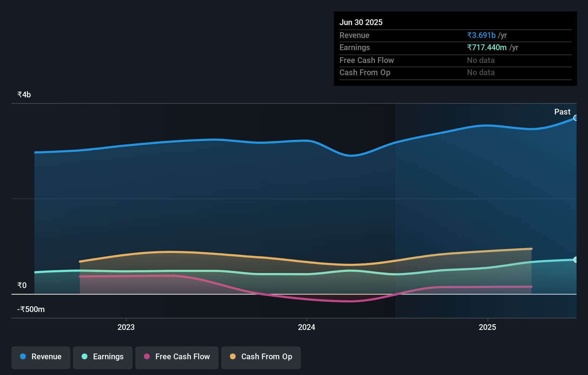Click the ₹4b y-axis label
588x375 pixels.
click(x=24, y=94)
